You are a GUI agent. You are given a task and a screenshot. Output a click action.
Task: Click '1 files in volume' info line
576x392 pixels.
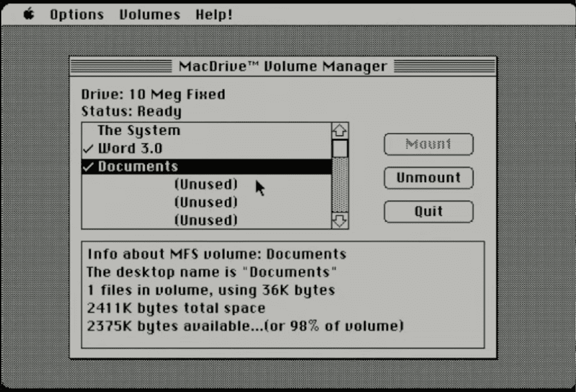pos(211,290)
